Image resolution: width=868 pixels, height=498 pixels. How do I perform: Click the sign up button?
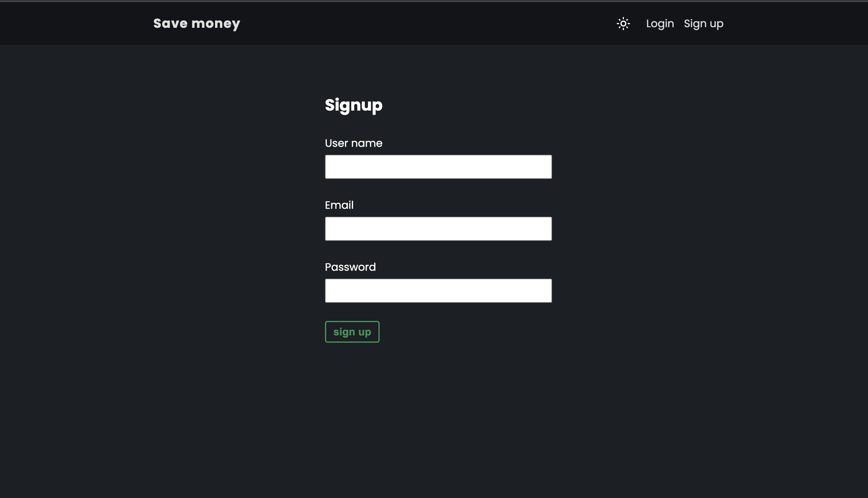pos(352,331)
